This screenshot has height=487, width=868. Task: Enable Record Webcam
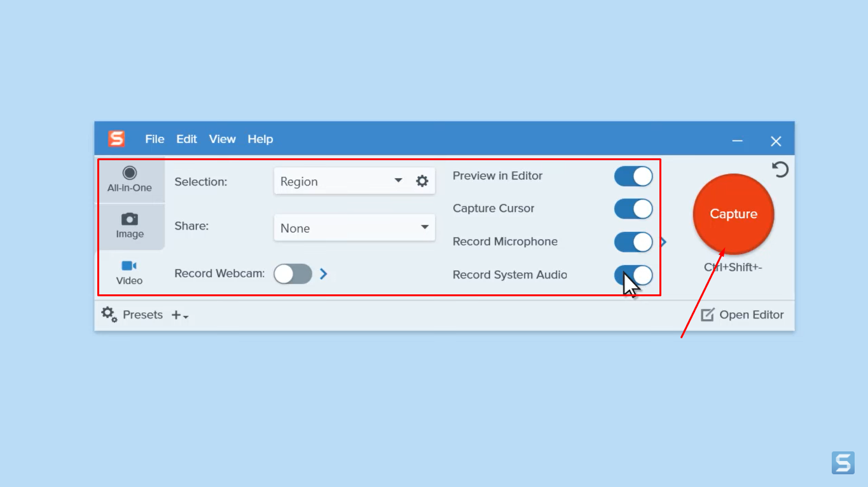point(293,273)
